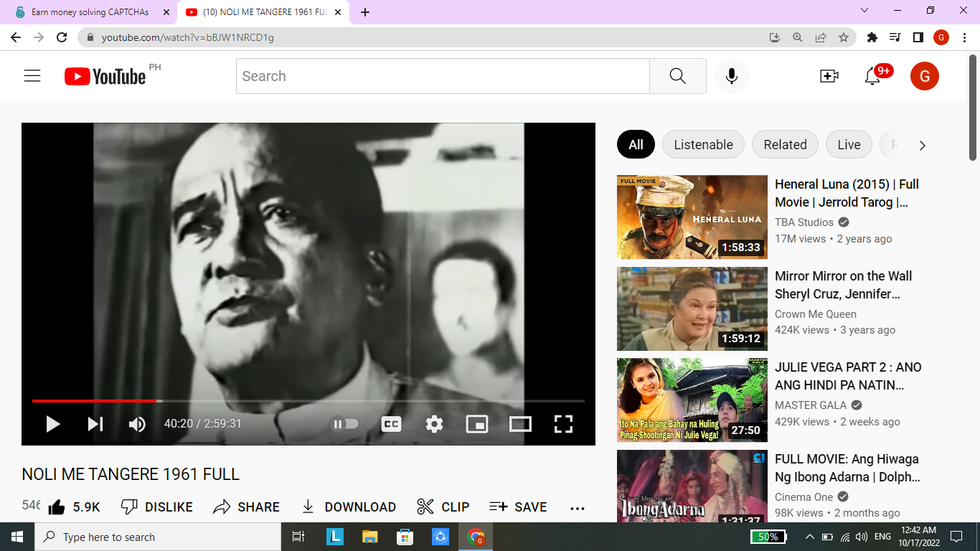
Task: Open the Ibong Adarna full movie title
Action: pyautogui.click(x=847, y=468)
